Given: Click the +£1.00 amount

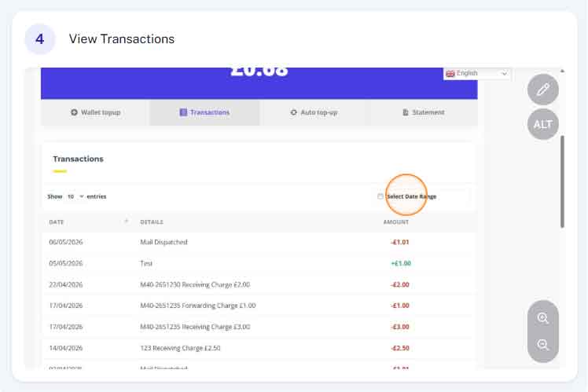Looking at the screenshot, I should coord(401,263).
